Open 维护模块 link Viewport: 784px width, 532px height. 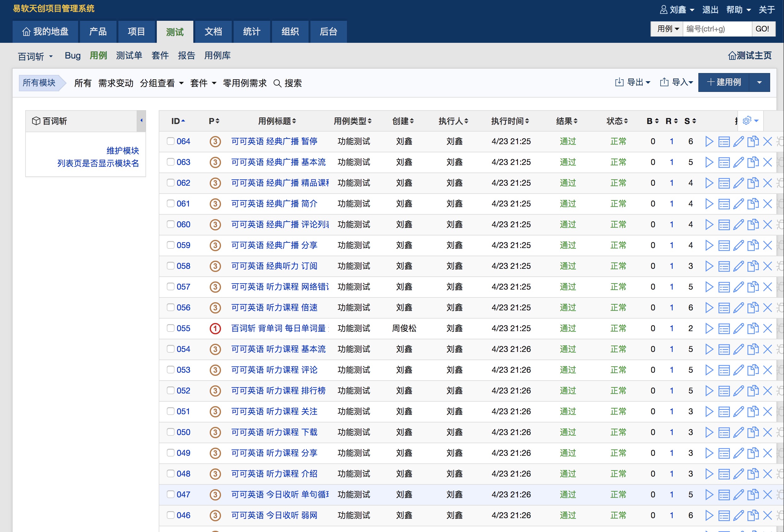[122, 150]
